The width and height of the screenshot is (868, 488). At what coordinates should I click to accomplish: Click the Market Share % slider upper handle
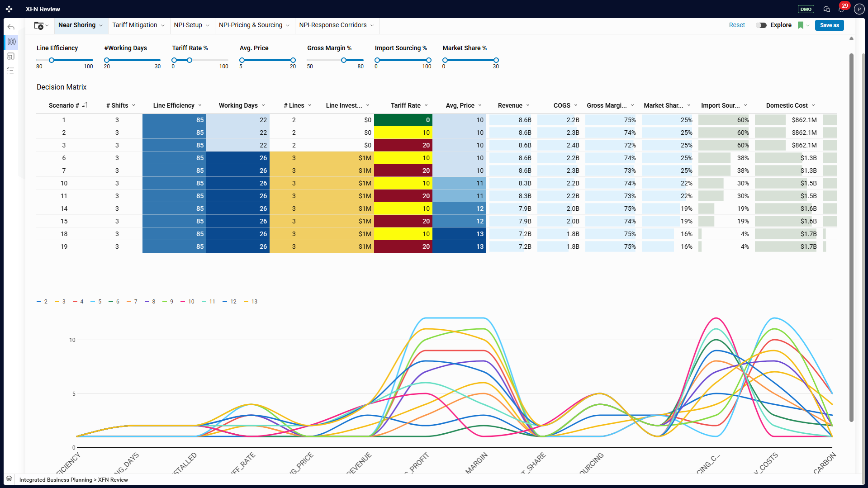[x=496, y=60]
